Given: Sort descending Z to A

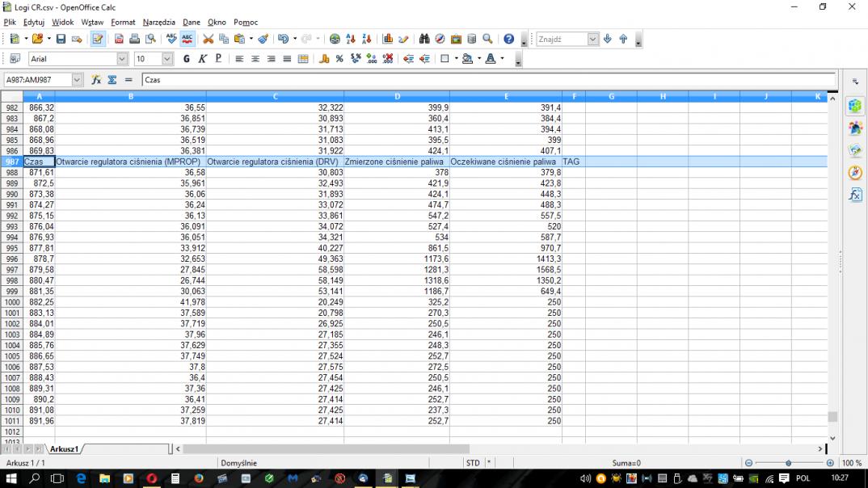Looking at the screenshot, I should [366, 40].
